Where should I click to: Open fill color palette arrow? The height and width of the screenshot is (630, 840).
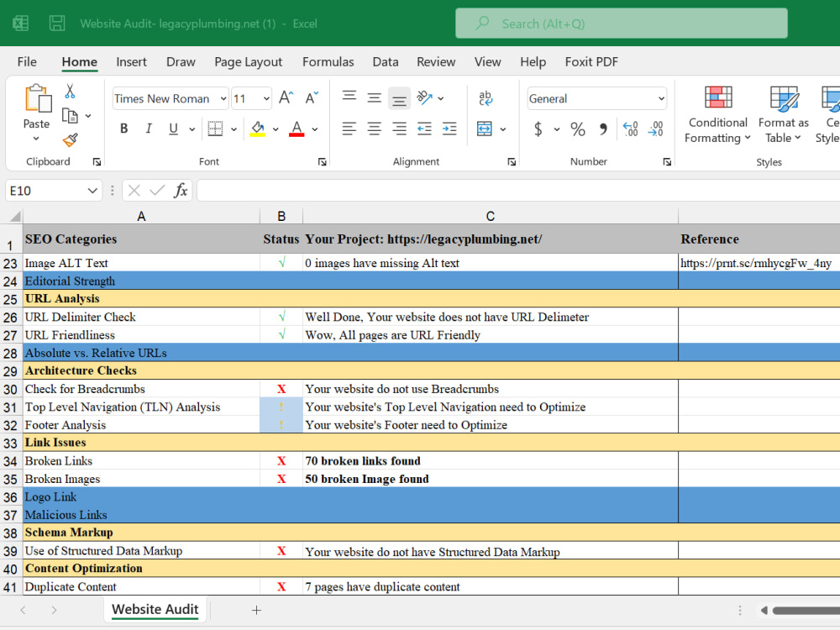276,129
